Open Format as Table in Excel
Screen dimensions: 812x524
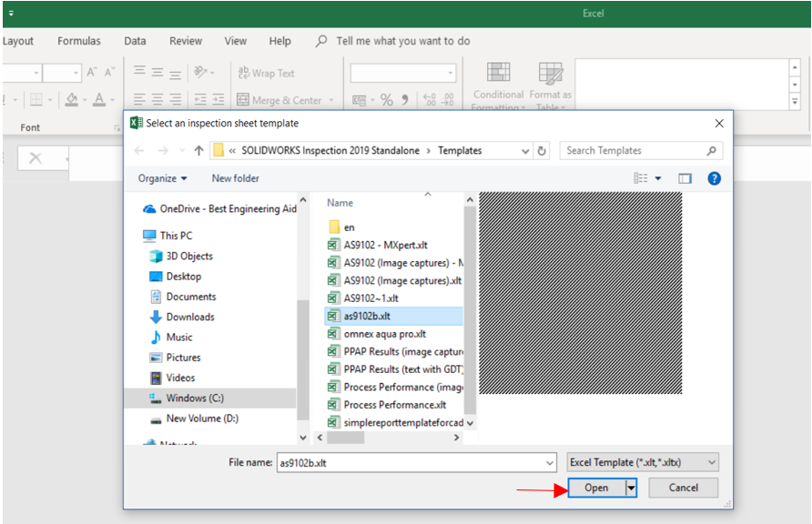pos(550,86)
